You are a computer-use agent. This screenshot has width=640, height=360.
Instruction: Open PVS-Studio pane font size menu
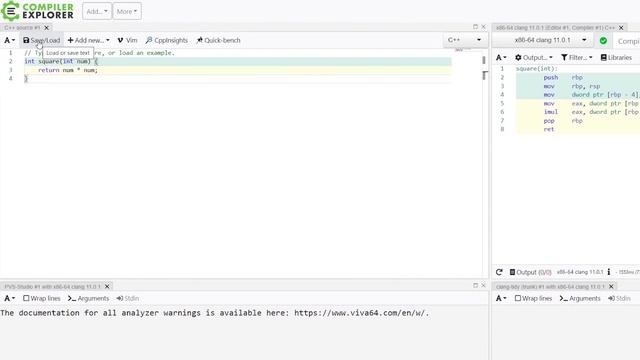9,298
